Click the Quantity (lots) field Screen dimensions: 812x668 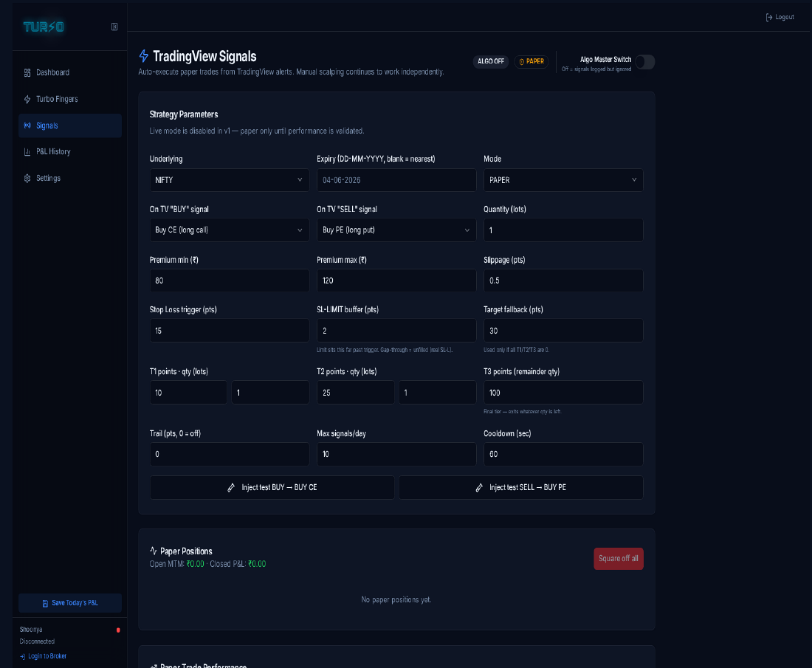pyautogui.click(x=563, y=230)
